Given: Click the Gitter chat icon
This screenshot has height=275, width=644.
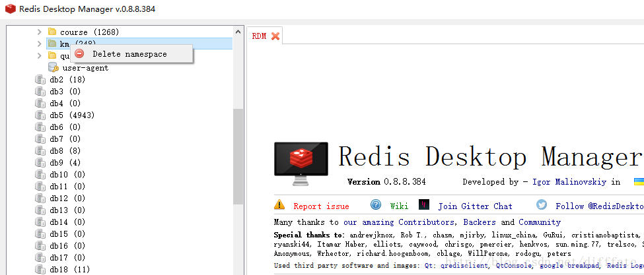Looking at the screenshot, I should pyautogui.click(x=424, y=204).
